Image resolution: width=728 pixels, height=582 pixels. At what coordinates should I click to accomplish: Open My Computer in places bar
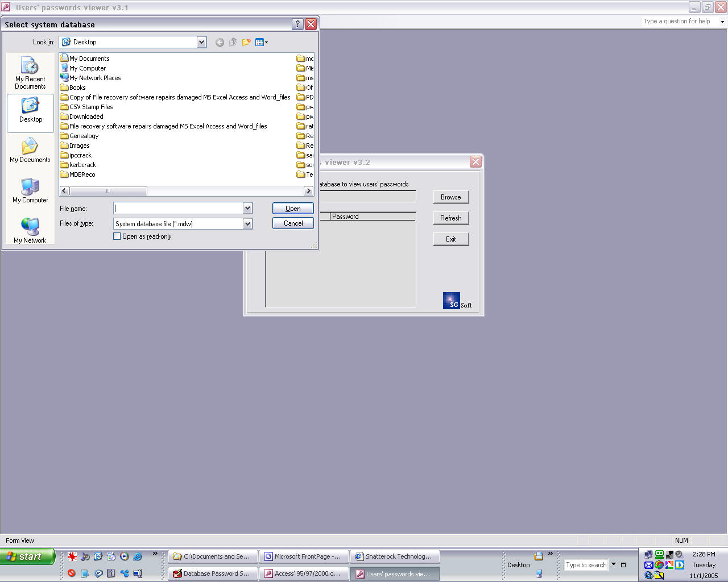point(30,191)
